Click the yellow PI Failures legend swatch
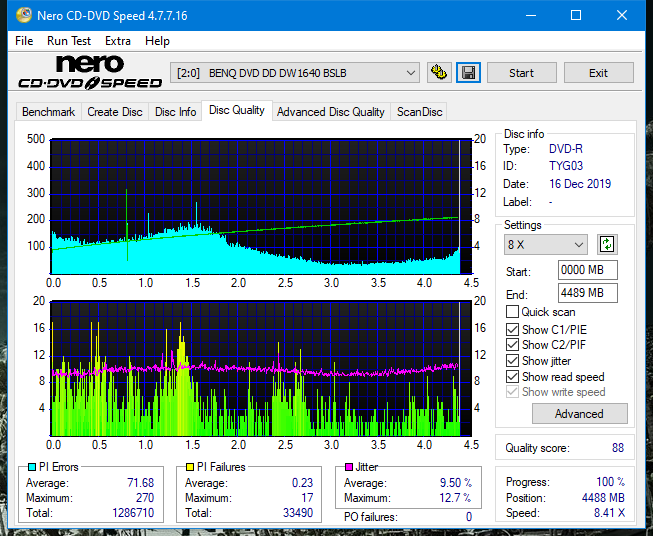The image size is (653, 536). tap(190, 467)
